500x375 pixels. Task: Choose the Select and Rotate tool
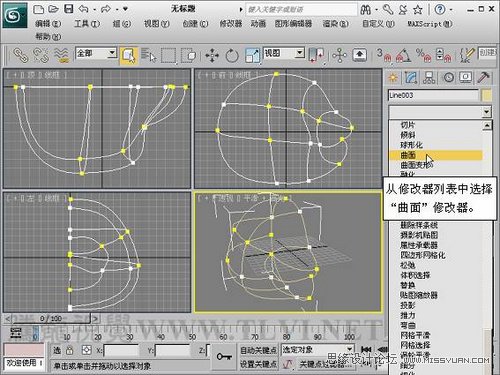pos(232,55)
